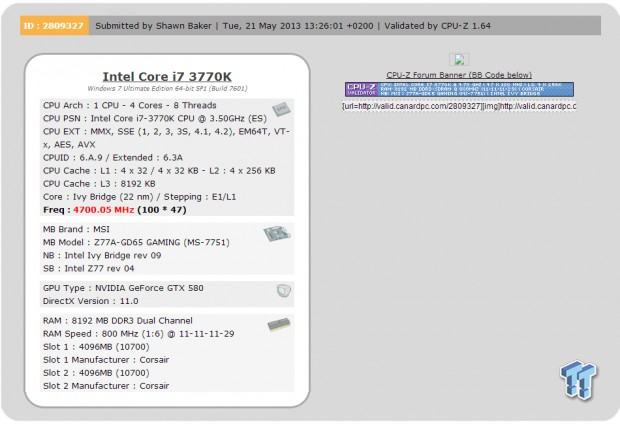This screenshot has width=620, height=424.
Task: Click the 'CPU Arch : 1 CPU - 4 Cores' row
Action: [130, 105]
